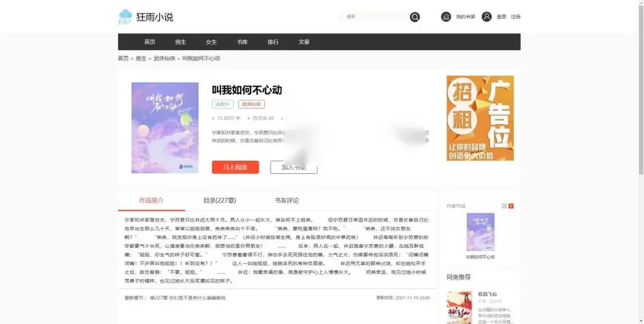Screen dimensions: 644x324
Task: Click the 同类推荐 section heading
Action: tap(459, 277)
